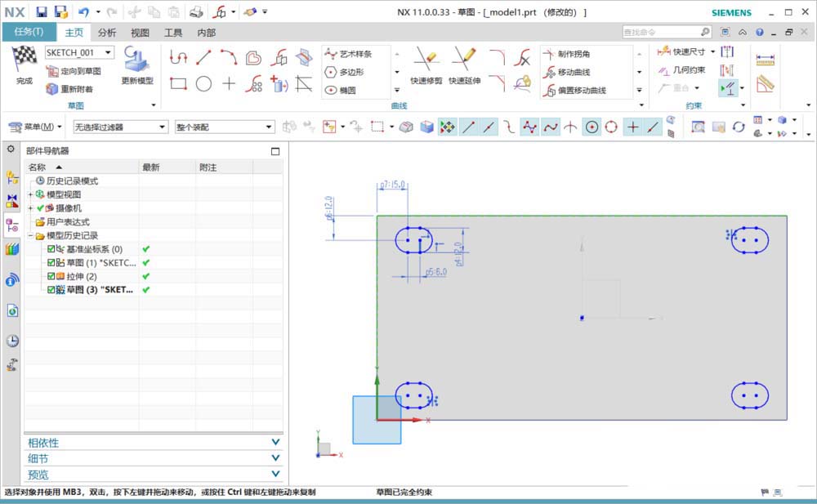The image size is (817, 504).
Task: Click the 最新 column header
Action: [167, 167]
